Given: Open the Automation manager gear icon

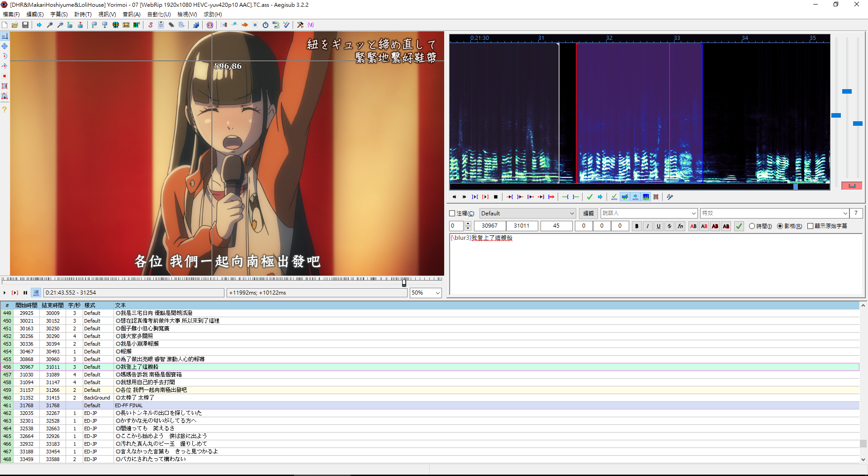Looking at the screenshot, I should click(196, 25).
